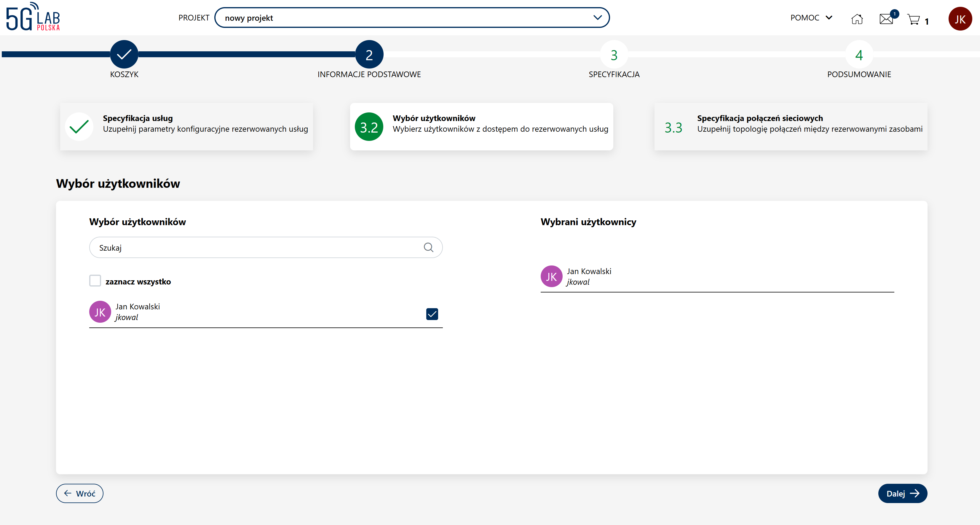Click the dark red JK profile avatar

(960, 19)
